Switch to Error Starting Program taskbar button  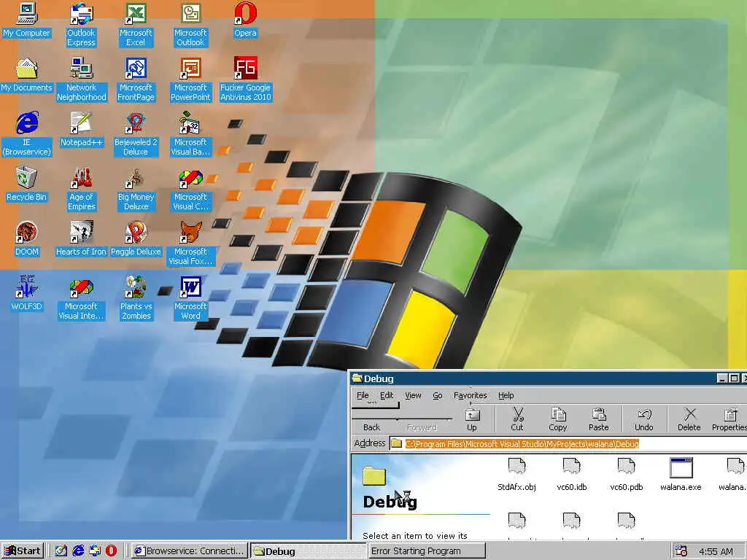click(427, 551)
